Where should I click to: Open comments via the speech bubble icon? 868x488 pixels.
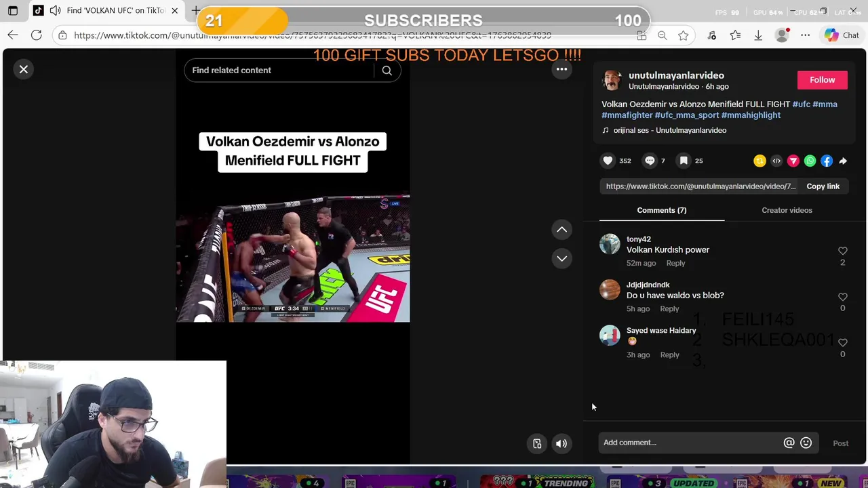point(650,161)
